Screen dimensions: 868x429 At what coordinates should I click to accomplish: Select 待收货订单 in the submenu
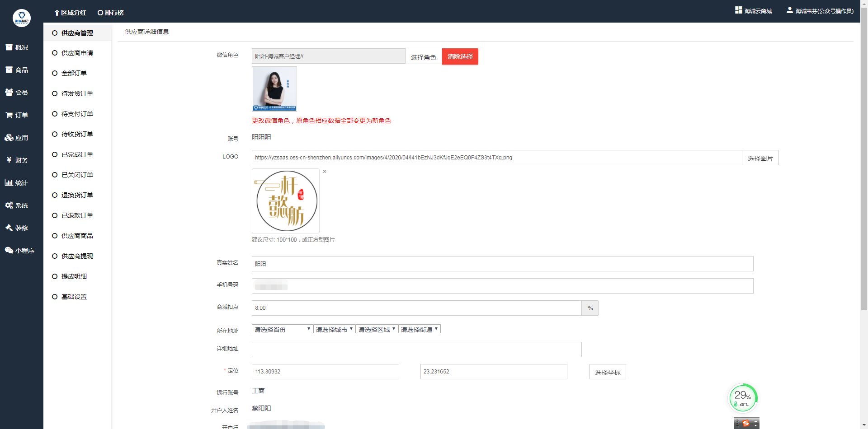point(77,134)
